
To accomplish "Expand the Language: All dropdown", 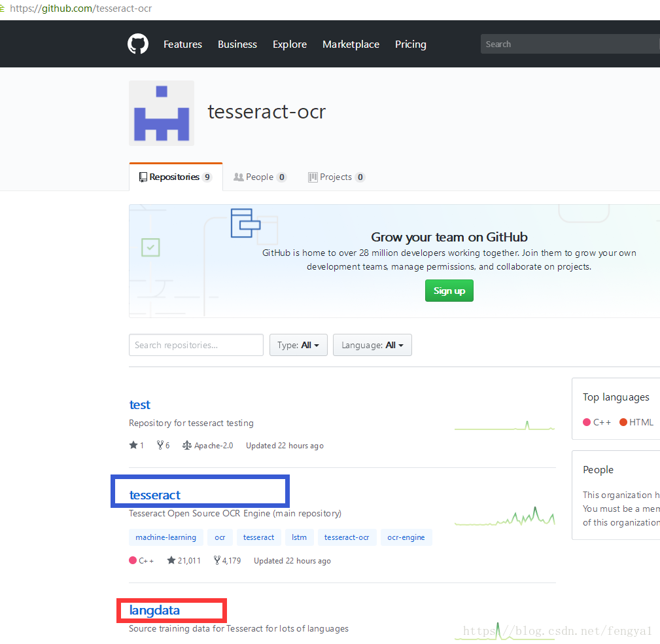I will [x=372, y=345].
